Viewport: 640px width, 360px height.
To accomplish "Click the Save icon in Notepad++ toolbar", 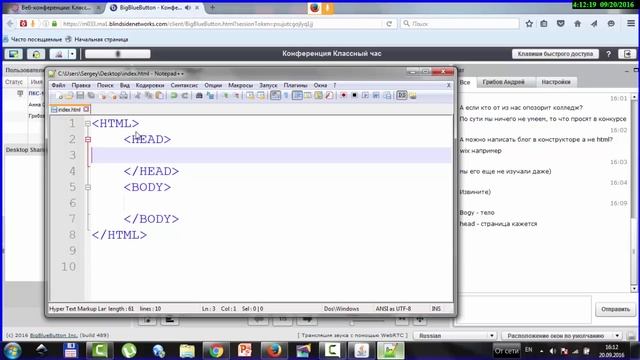I will tap(80, 96).
